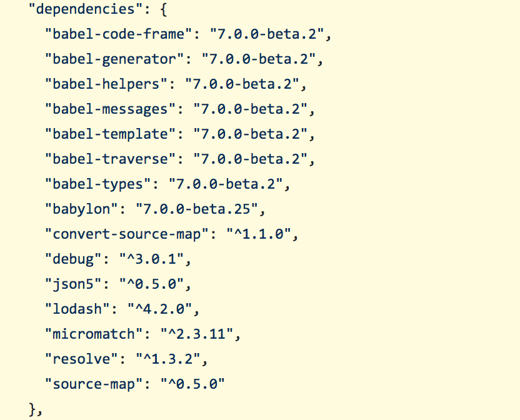
Task: Click the "debug" package name
Action: [x=71, y=259]
